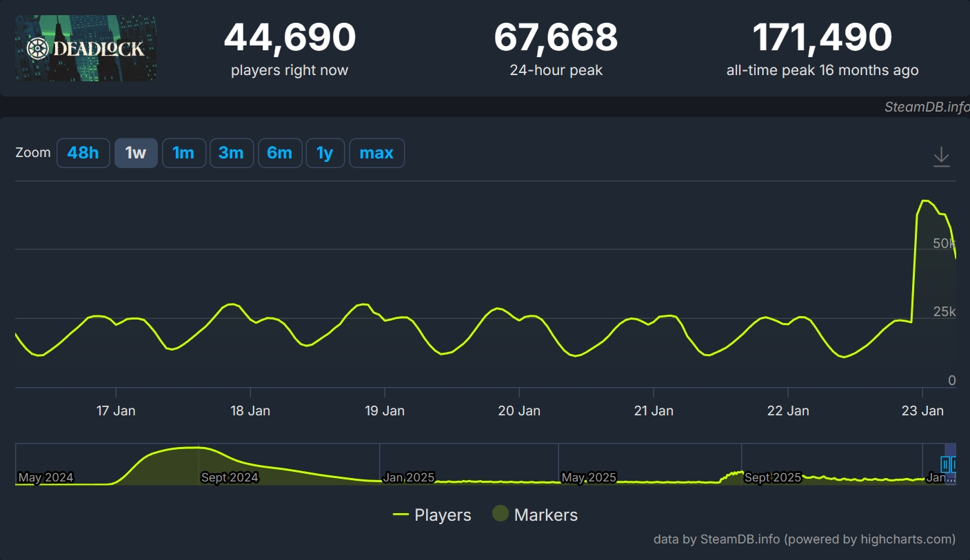This screenshot has width=970, height=560.
Task: Click the '17 Jan' axis label
Action: 116,411
